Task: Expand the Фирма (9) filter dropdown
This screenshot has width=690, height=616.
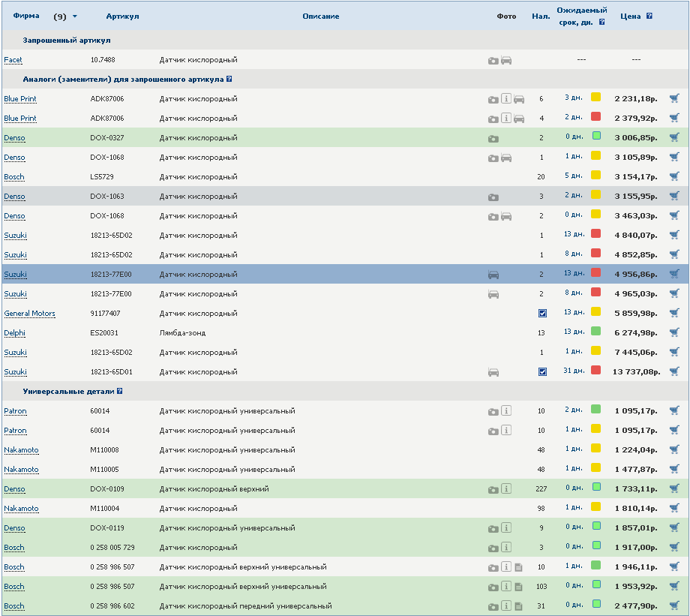Action: pyautogui.click(x=74, y=17)
